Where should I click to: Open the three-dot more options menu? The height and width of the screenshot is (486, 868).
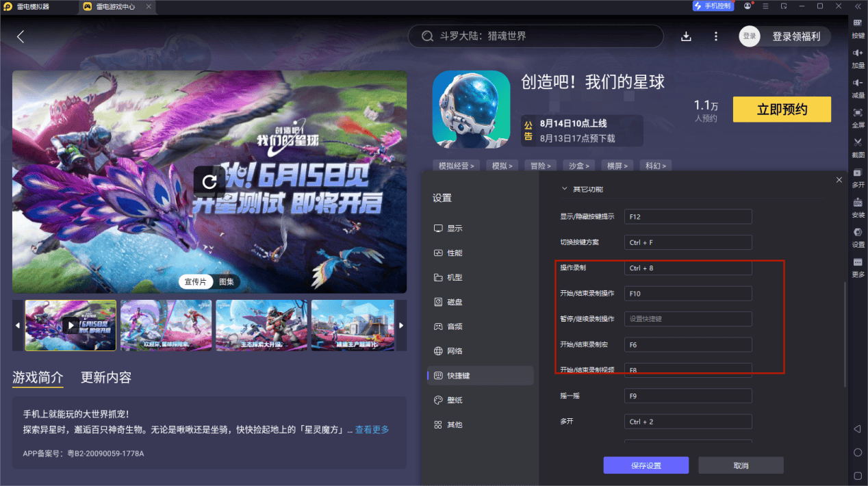[x=716, y=36]
